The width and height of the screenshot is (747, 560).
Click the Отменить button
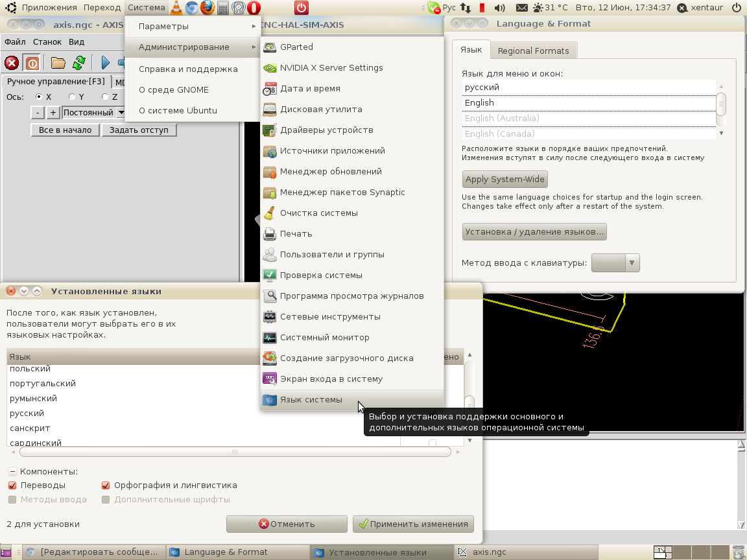287,524
